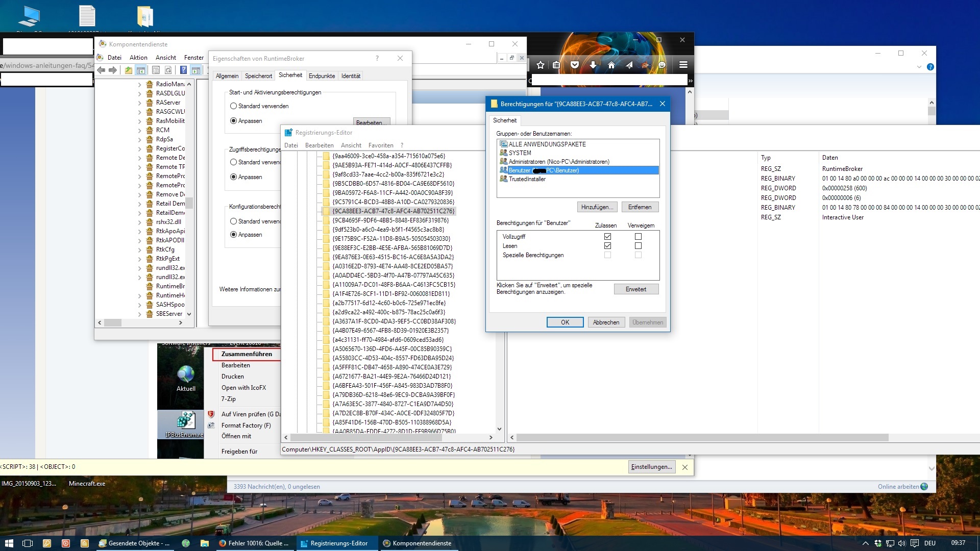Open Windows Start button
The height and width of the screenshot is (551, 980).
point(9,543)
